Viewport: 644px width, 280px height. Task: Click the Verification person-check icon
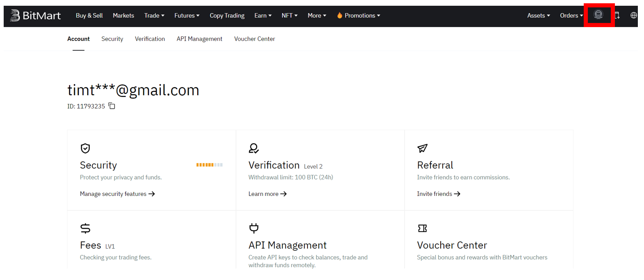point(254,148)
